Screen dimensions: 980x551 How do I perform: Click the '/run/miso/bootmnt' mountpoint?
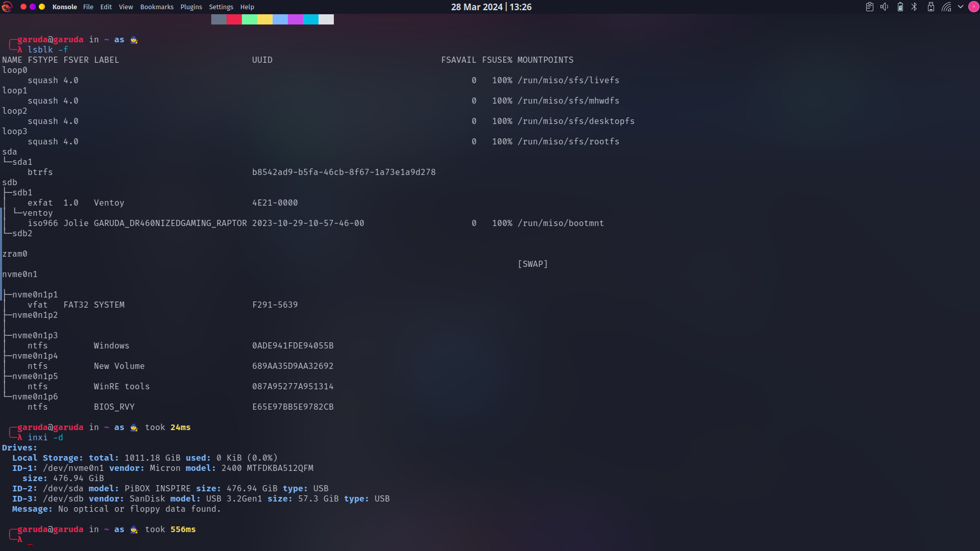pyautogui.click(x=560, y=223)
